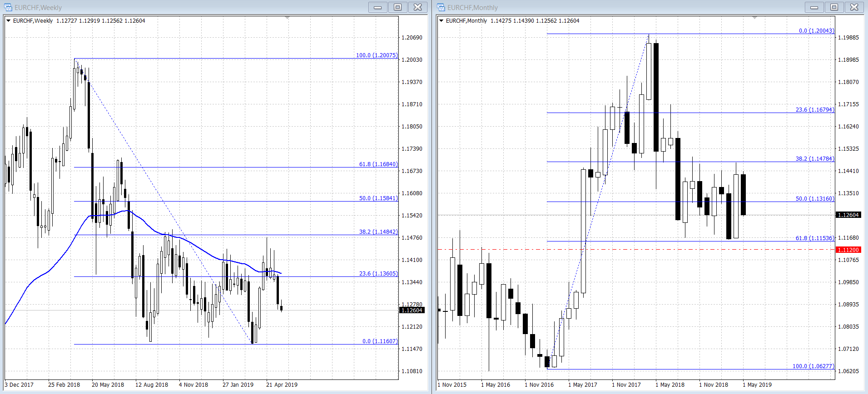Select the 61.8 (1.11536) Fibonacci label
Image resolution: width=868 pixels, height=394 pixels.
(x=815, y=238)
